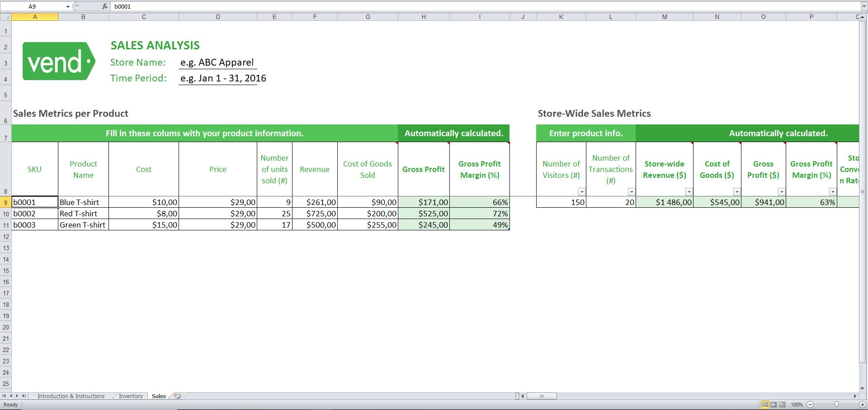Open the Name Box dropdown
Viewport: 868px width, 410px height.
(x=68, y=6)
